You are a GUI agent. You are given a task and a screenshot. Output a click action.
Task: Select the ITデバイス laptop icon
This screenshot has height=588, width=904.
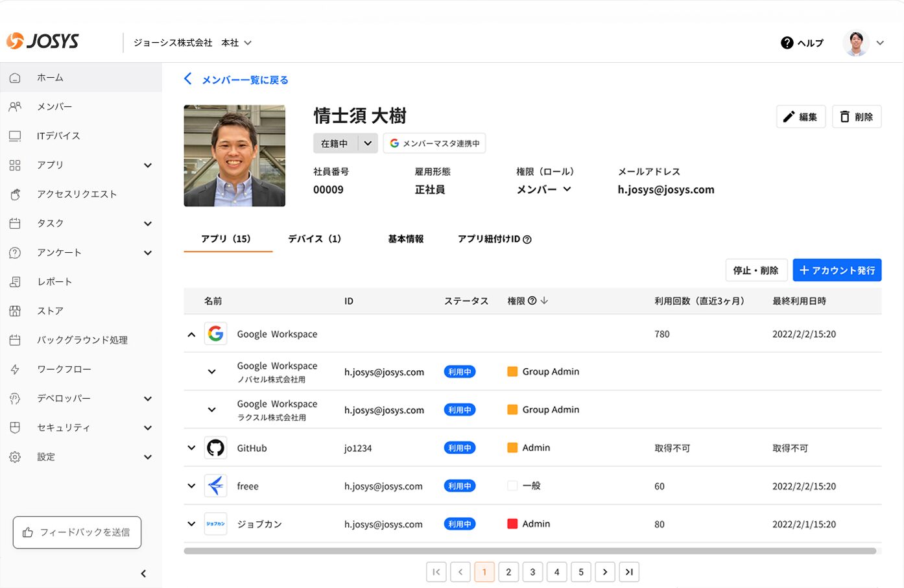15,136
